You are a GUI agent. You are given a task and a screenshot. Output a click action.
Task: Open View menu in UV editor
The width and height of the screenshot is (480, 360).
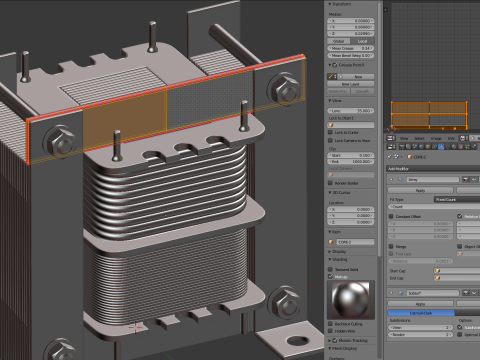tap(404, 138)
